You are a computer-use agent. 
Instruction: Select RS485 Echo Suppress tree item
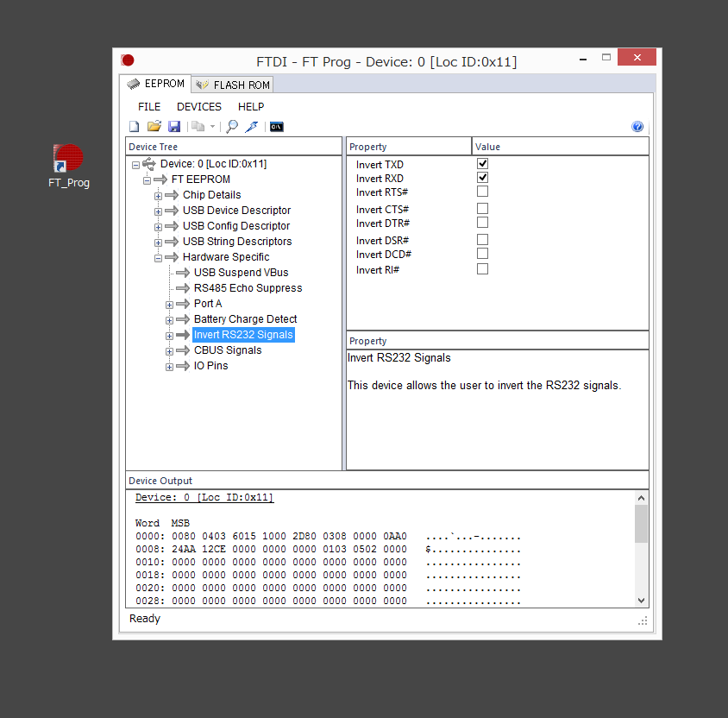pos(248,288)
